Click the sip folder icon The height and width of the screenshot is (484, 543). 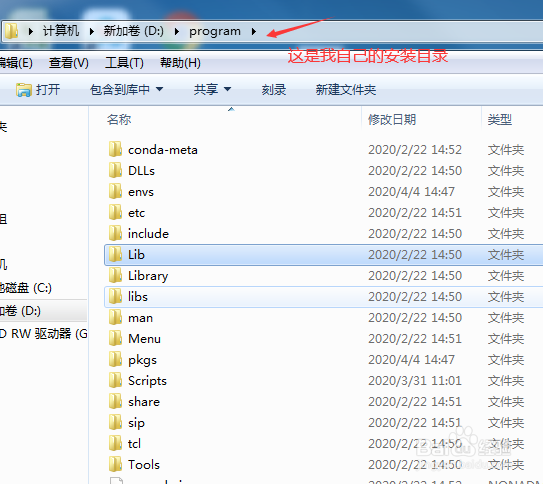click(x=115, y=422)
